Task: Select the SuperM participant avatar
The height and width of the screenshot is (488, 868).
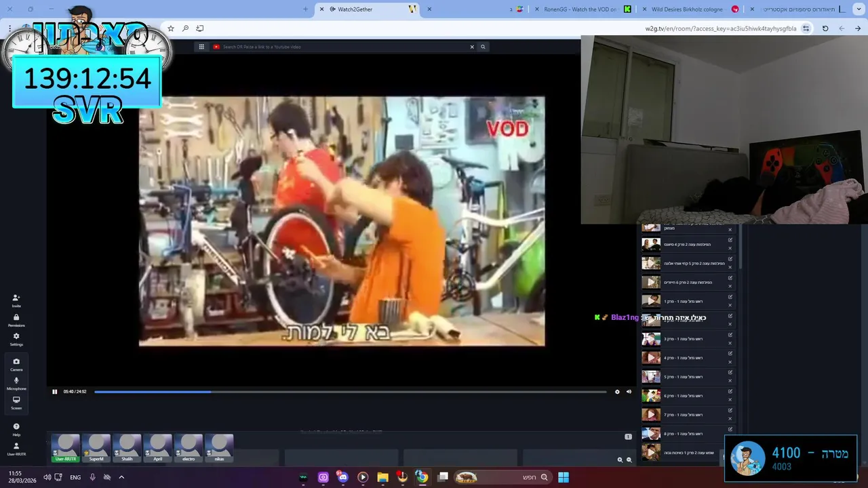Action: [96, 448]
